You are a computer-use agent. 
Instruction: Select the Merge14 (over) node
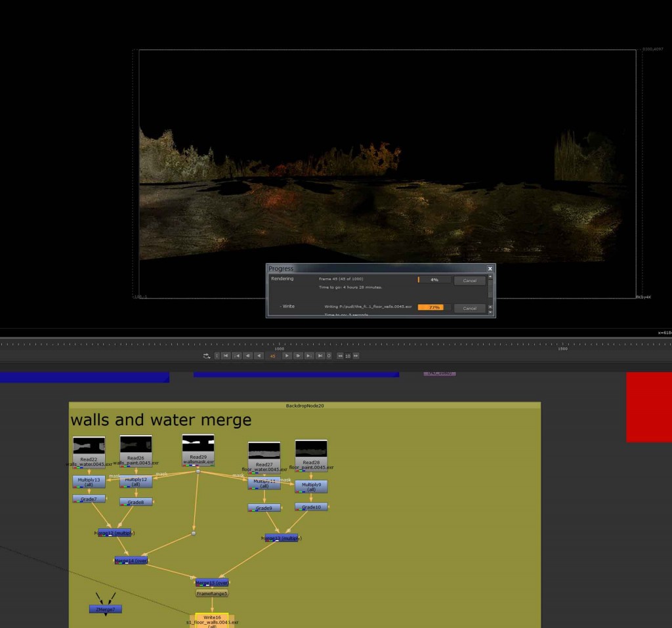pyautogui.click(x=131, y=560)
